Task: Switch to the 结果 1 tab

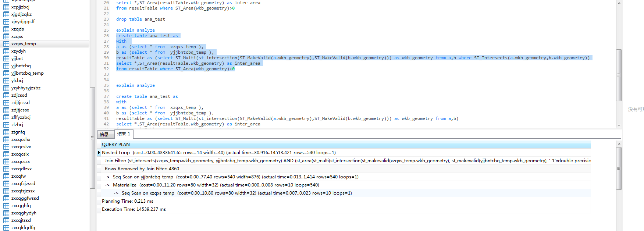Action: 124,134
